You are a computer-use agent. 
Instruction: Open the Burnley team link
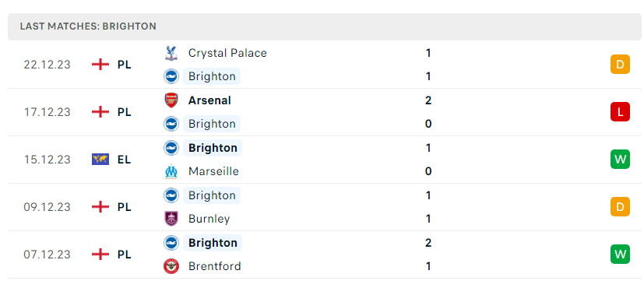209,219
